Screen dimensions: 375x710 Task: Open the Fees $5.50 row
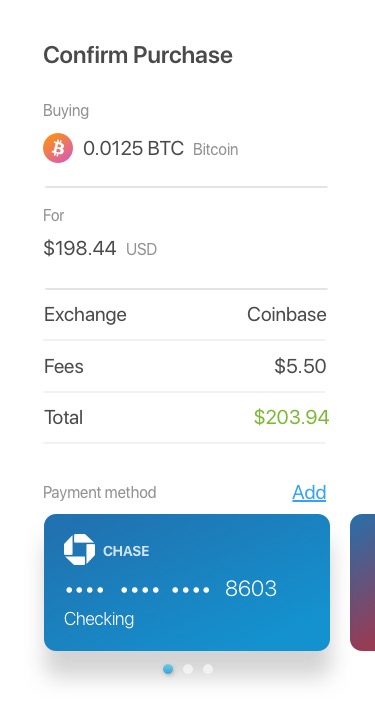point(185,366)
